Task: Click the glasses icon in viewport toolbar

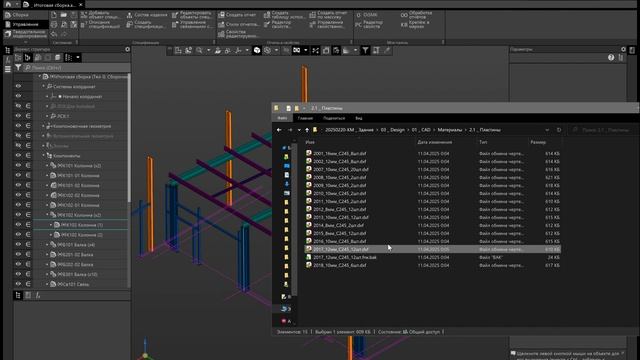Action: tap(296, 50)
